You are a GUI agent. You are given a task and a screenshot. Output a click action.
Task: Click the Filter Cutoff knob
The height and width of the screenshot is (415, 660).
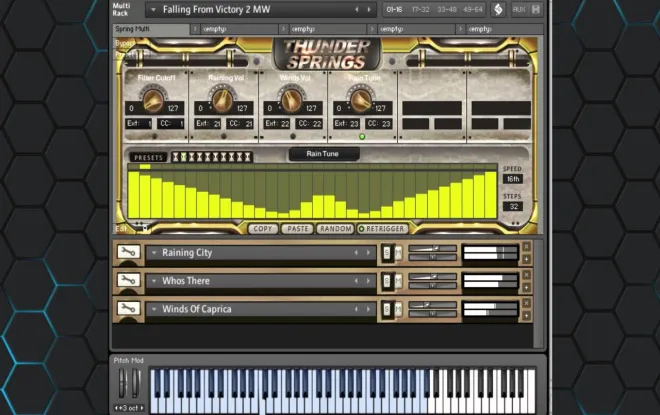[x=153, y=100]
